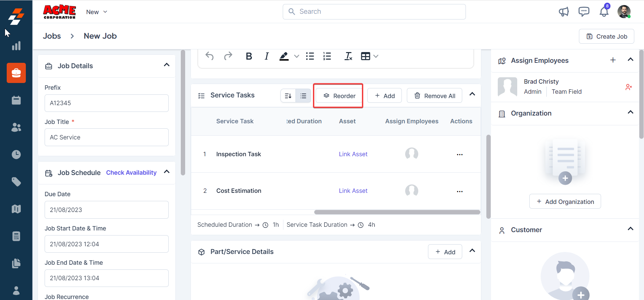Switch service tasks to list view

(303, 96)
